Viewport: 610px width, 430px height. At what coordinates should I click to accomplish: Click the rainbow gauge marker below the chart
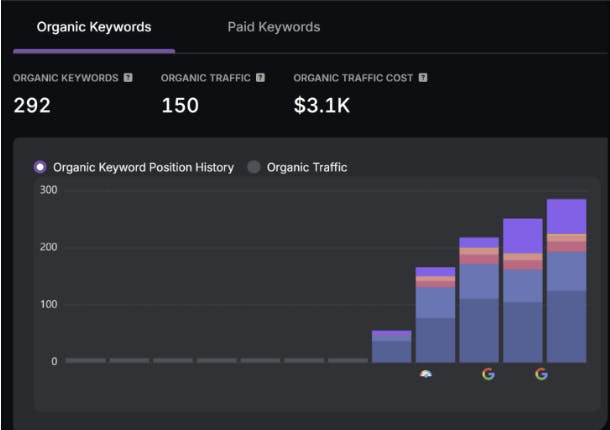coord(428,374)
